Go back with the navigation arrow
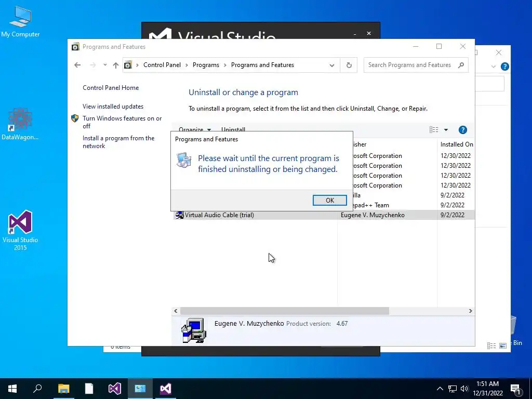This screenshot has width=532, height=399. tap(77, 65)
